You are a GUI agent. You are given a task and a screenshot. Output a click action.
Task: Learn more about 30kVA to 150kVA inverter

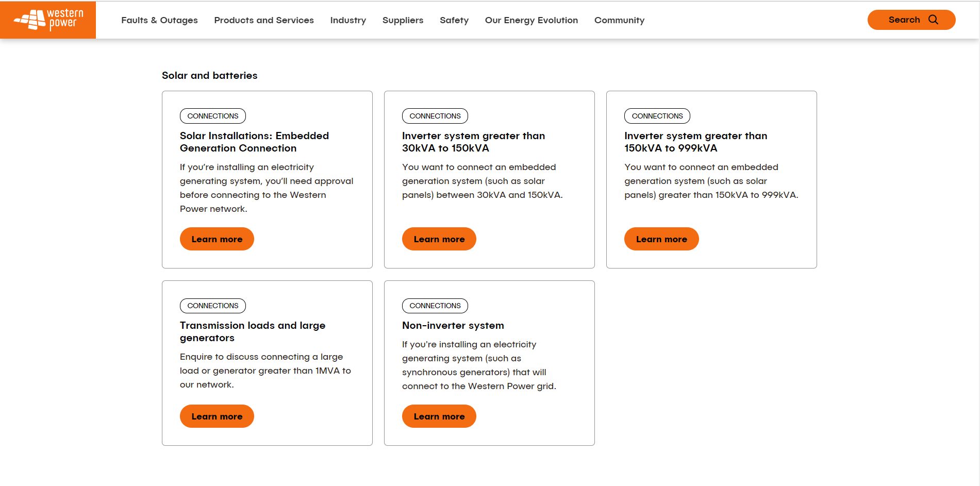tap(439, 239)
